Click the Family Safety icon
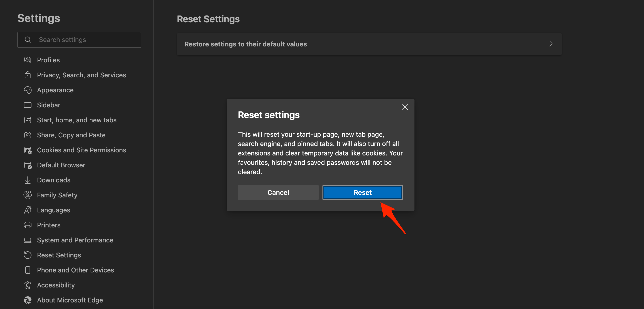The image size is (644, 309). tap(28, 195)
